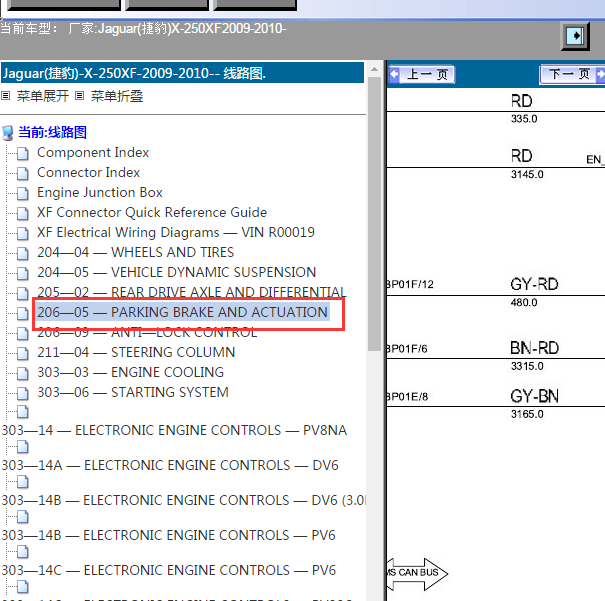
Task: Click page icon beside STARTING SYSTEM
Action: 23,394
